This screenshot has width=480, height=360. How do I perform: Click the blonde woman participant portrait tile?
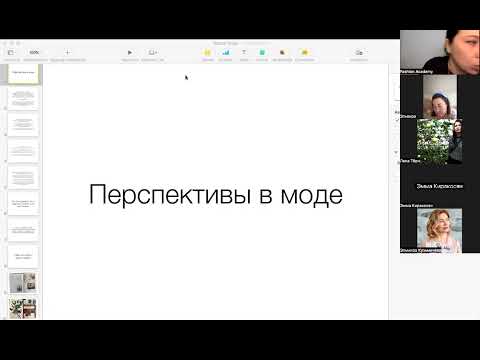tap(440, 230)
